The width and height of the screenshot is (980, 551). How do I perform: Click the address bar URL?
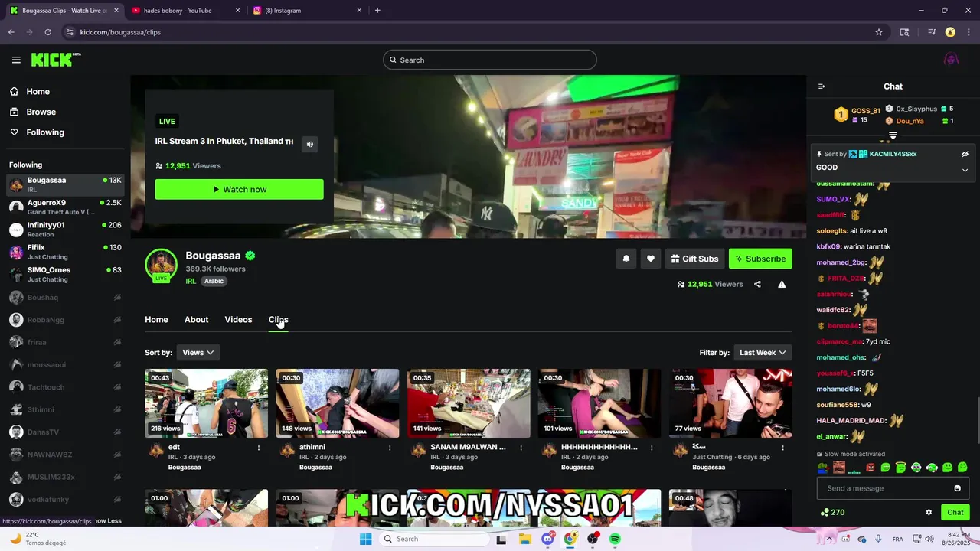(x=120, y=32)
